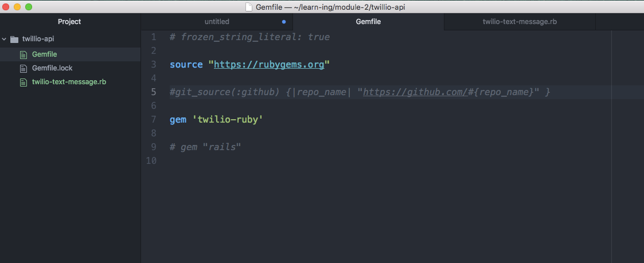Follow the https://rubygems.org link

(x=269, y=65)
